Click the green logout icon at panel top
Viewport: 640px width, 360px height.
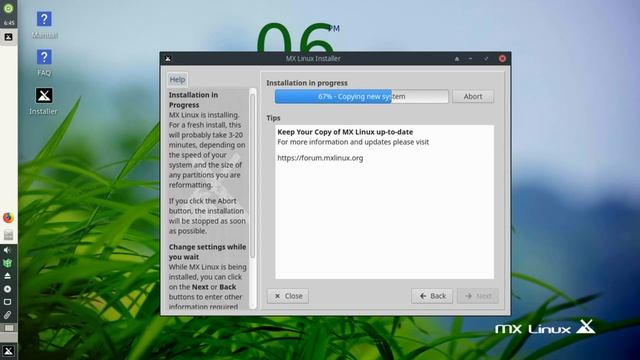8,9
